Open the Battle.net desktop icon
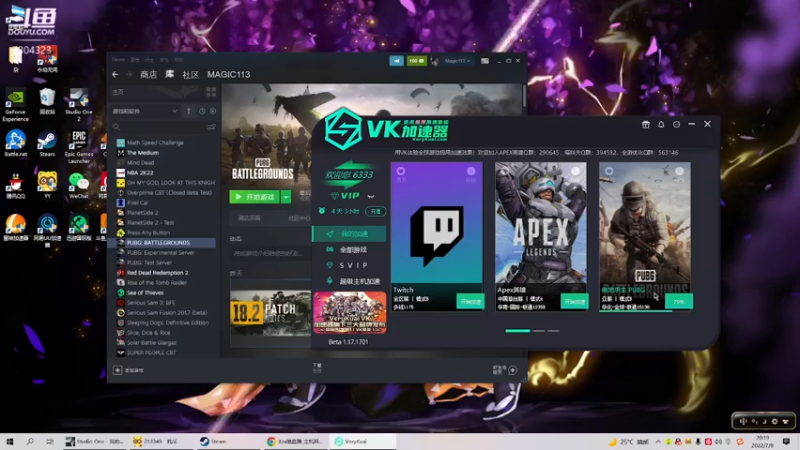The width and height of the screenshot is (800, 450). point(15,143)
